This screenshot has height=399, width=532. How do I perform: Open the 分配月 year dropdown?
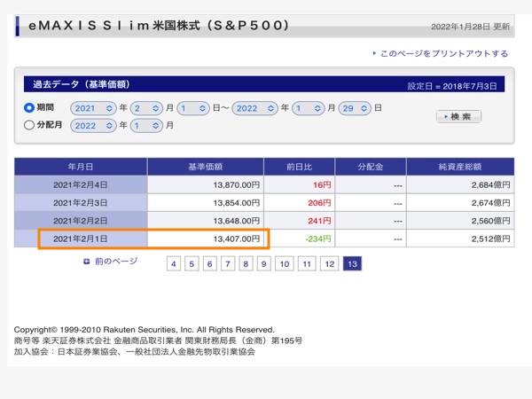click(92, 126)
